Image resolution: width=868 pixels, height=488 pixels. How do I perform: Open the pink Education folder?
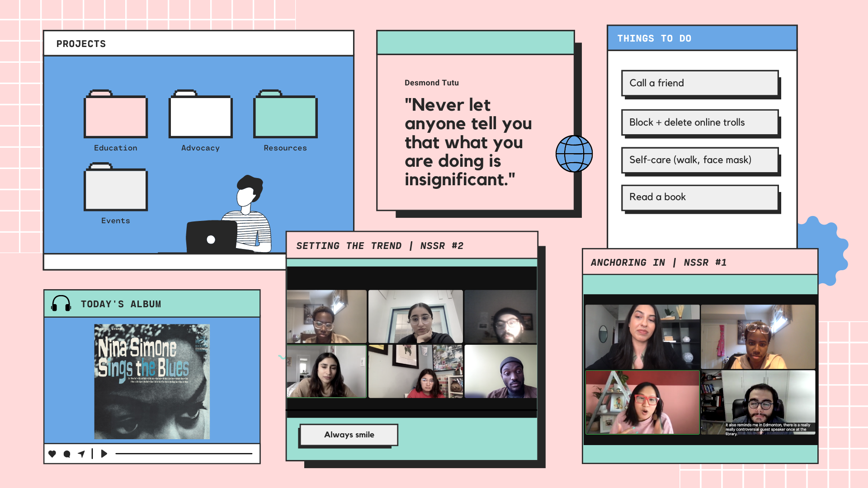pos(116,116)
